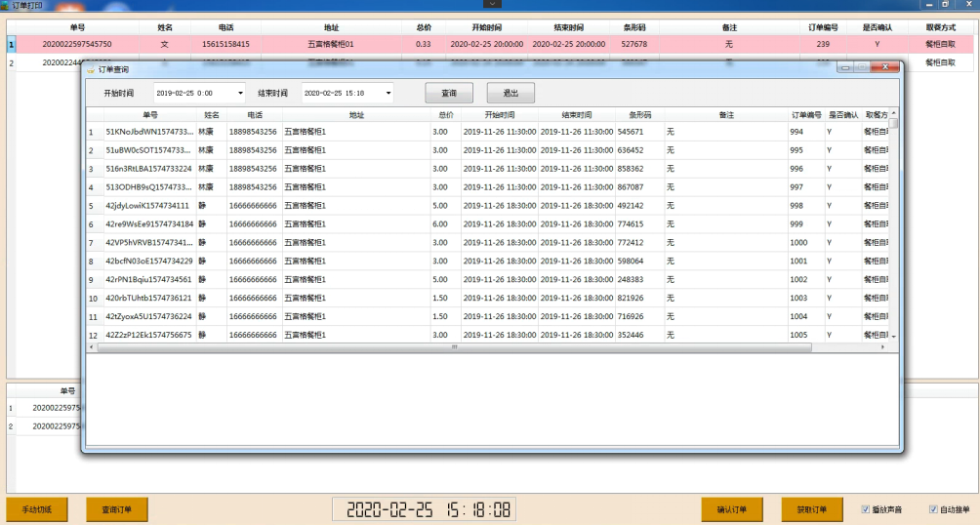Click right arrow of dialog horizontal scrollbar

882,347
